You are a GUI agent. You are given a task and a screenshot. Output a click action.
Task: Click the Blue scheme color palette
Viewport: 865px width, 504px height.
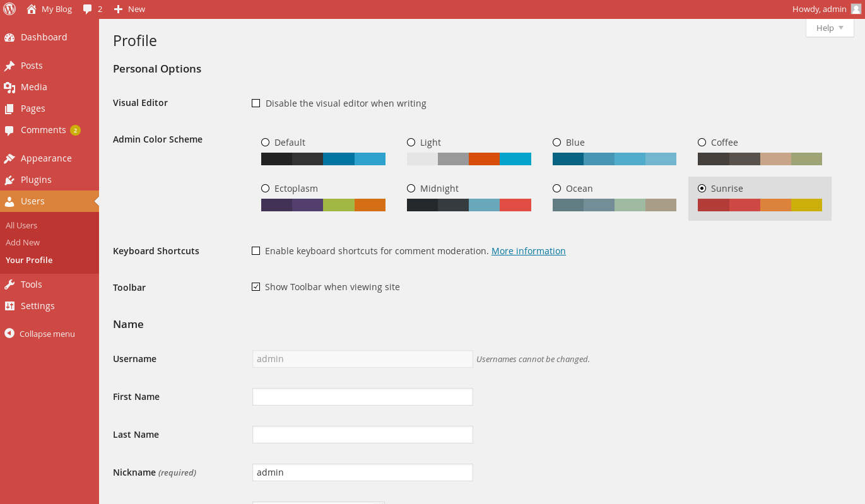(615, 159)
